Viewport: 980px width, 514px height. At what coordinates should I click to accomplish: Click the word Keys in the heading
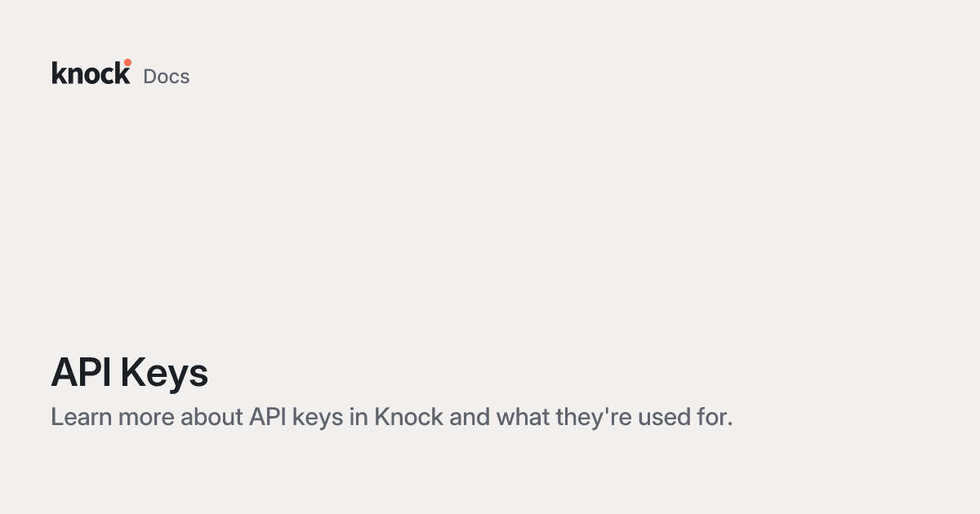[x=165, y=374]
